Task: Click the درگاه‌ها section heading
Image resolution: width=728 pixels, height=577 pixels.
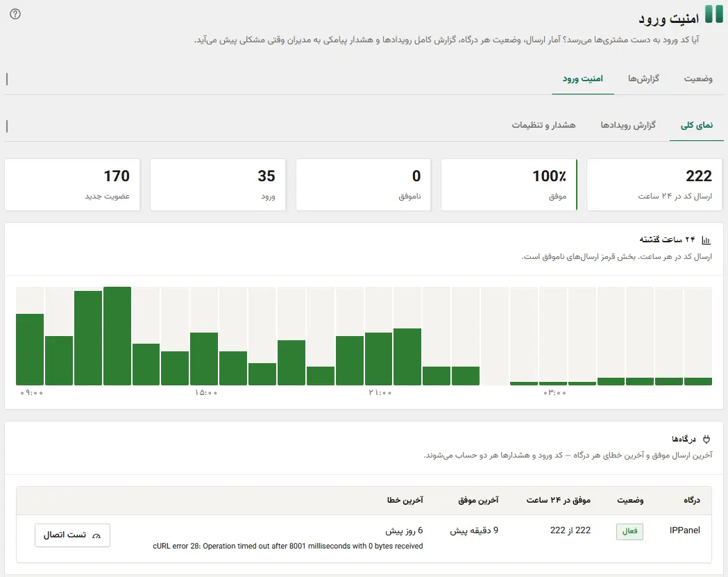Action: (684, 439)
